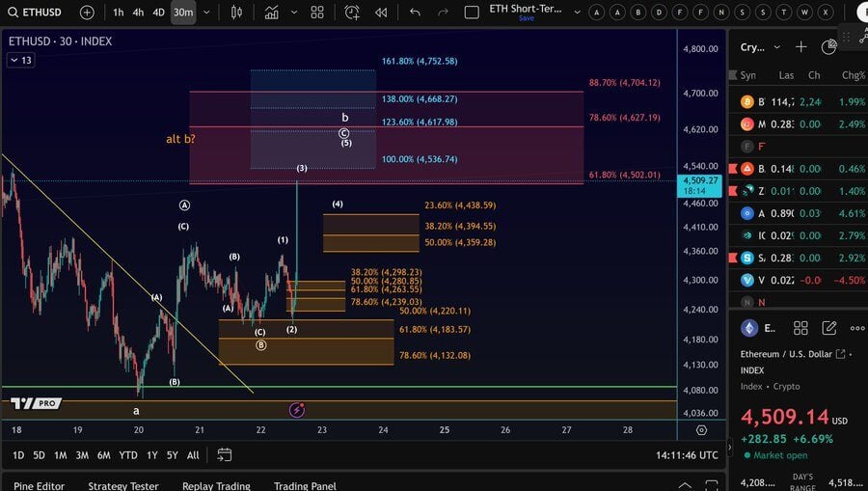Open the 14:11:46 UTC timezone menu
The height and width of the screenshot is (491, 868).
687,455
